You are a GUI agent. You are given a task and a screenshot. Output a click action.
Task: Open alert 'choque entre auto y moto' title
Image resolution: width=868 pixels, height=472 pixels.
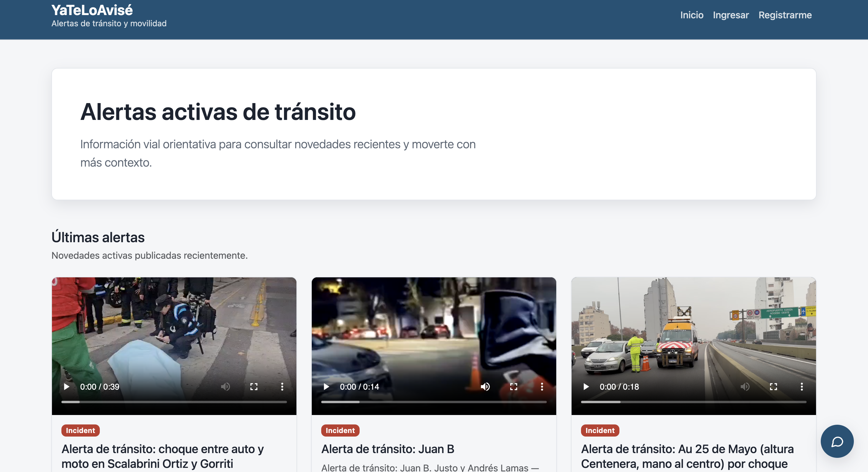tap(162, 456)
